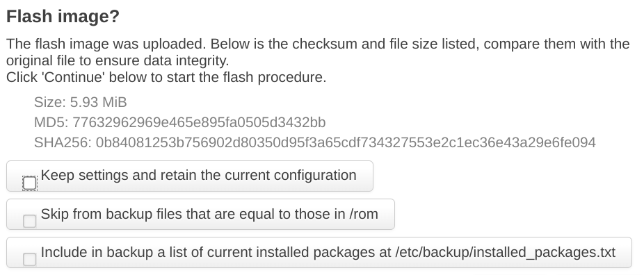Click the 'SHA256:' field label
Image resolution: width=644 pixels, height=275 pixels.
point(63,142)
